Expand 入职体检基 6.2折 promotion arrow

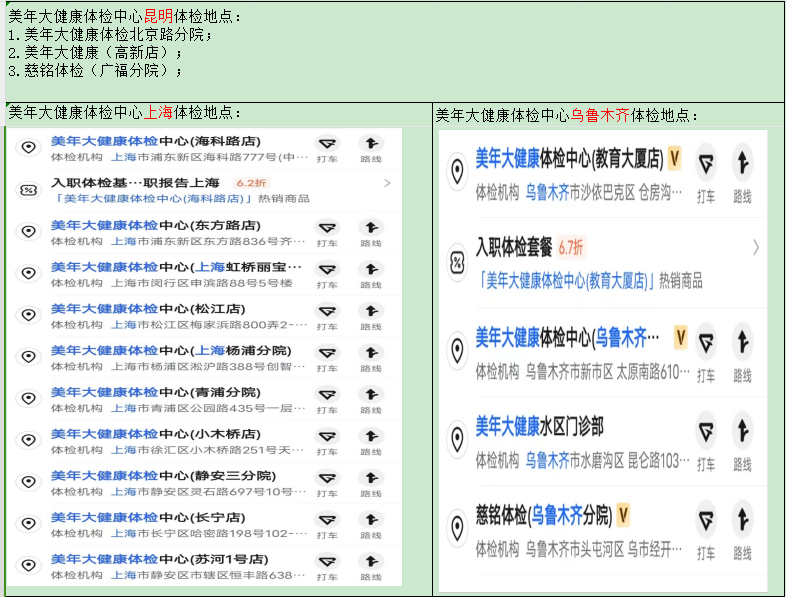coord(387,183)
